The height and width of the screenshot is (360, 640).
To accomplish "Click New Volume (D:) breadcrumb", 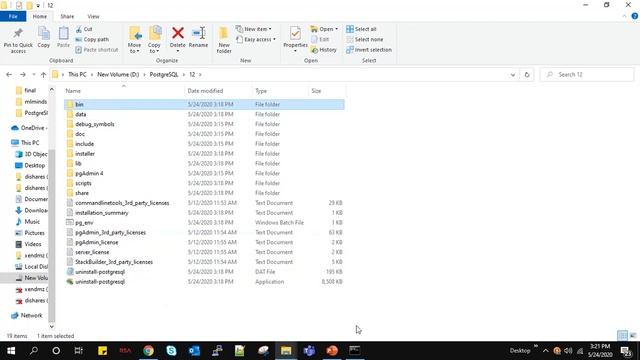I will pos(118,75).
